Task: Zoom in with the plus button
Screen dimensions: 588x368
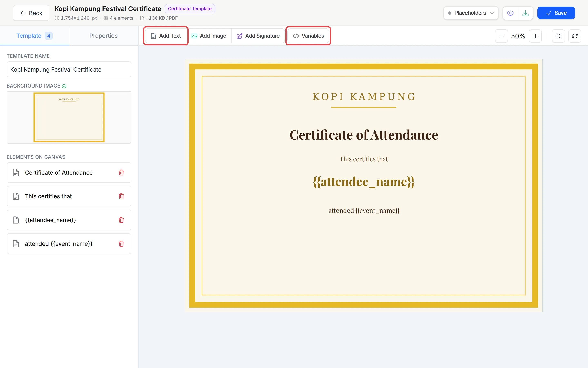Action: (x=535, y=36)
